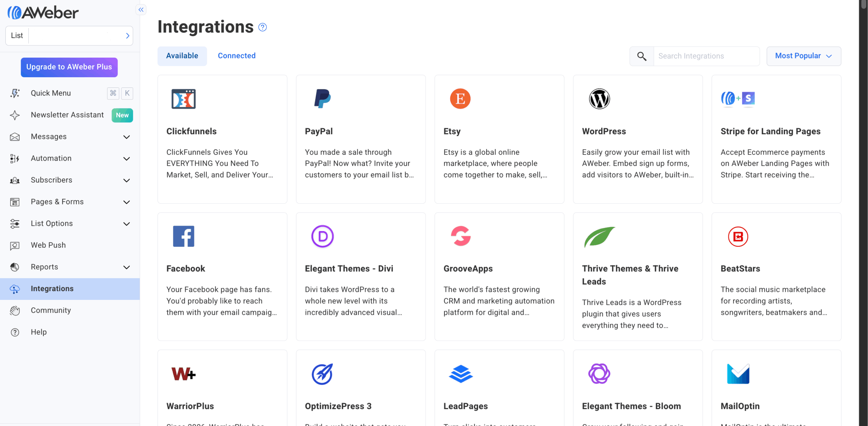Expand the Messages menu chevron

click(126, 137)
